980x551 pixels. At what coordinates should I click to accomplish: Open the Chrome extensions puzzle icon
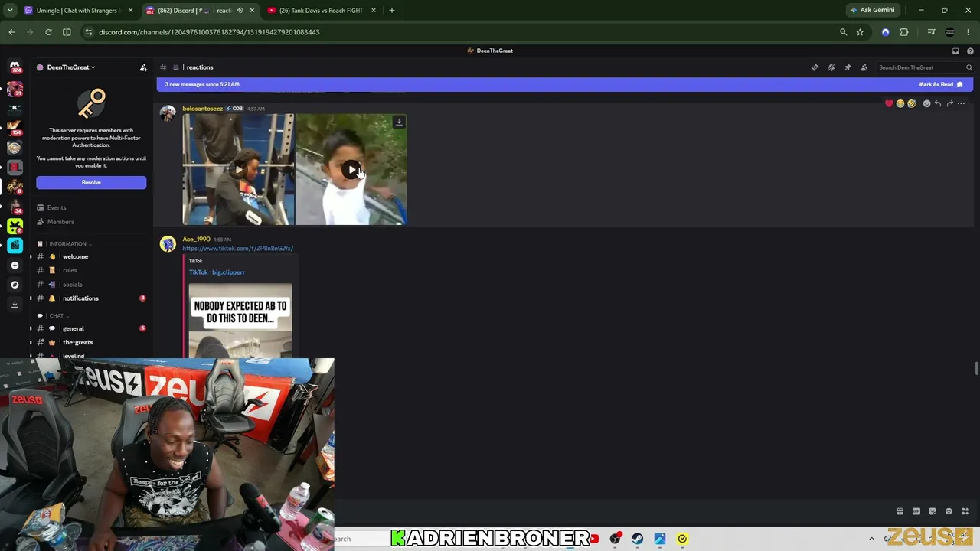pos(904,32)
